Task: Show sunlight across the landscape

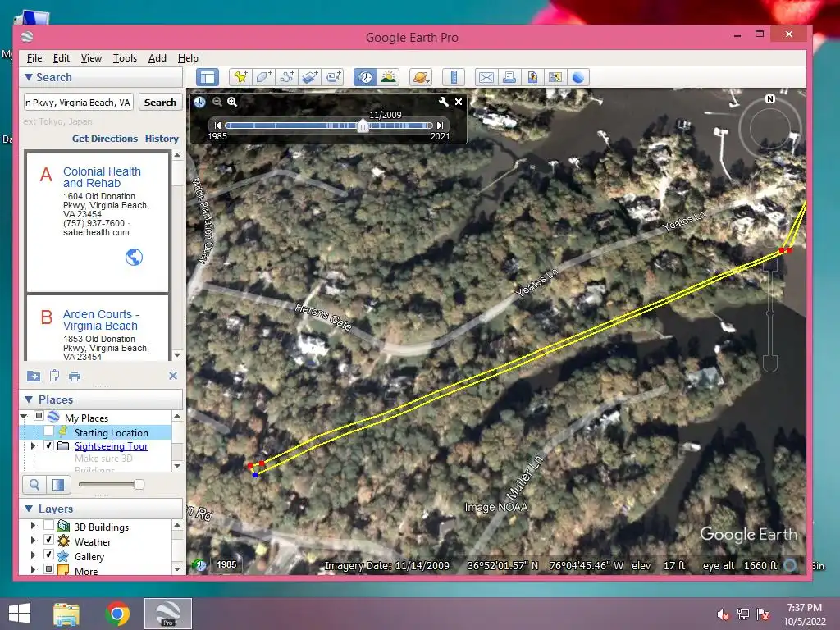Action: [x=388, y=77]
